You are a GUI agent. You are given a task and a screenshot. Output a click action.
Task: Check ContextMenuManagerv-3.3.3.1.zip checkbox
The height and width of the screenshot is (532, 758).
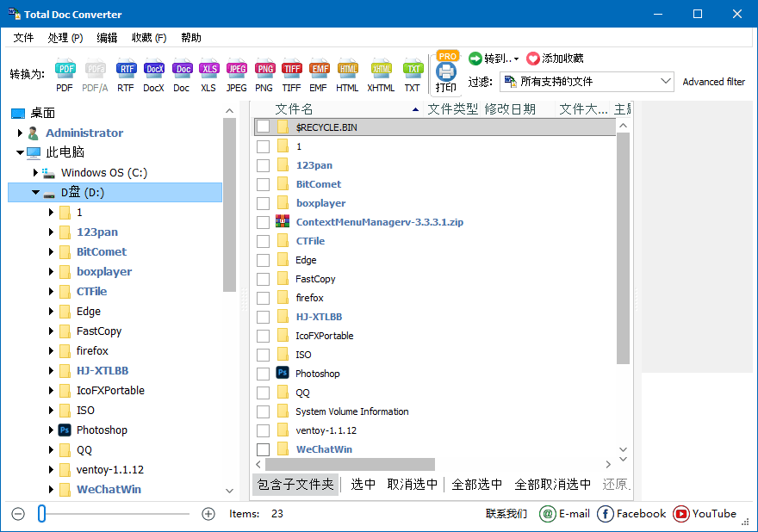pos(263,222)
